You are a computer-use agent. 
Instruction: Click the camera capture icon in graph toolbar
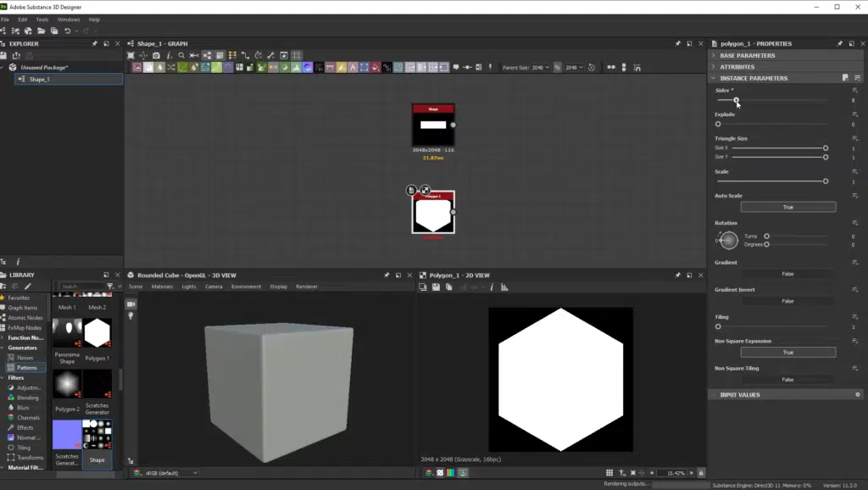[156, 55]
